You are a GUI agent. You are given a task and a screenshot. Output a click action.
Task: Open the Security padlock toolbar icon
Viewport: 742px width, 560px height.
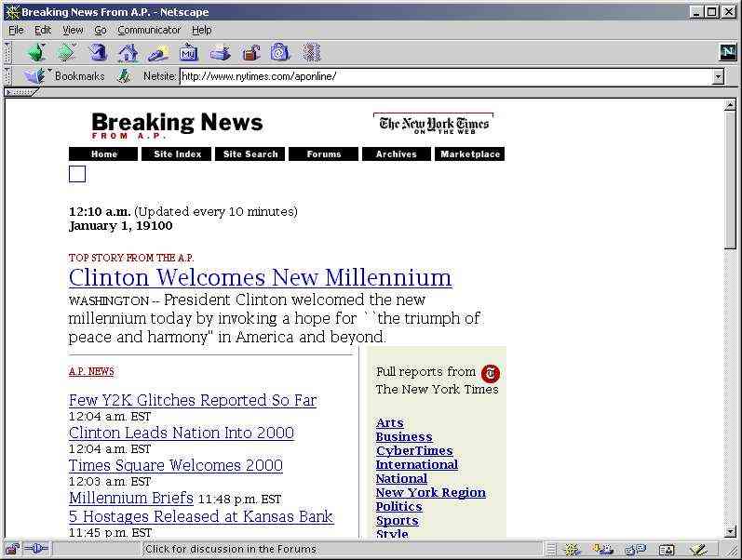[x=251, y=53]
